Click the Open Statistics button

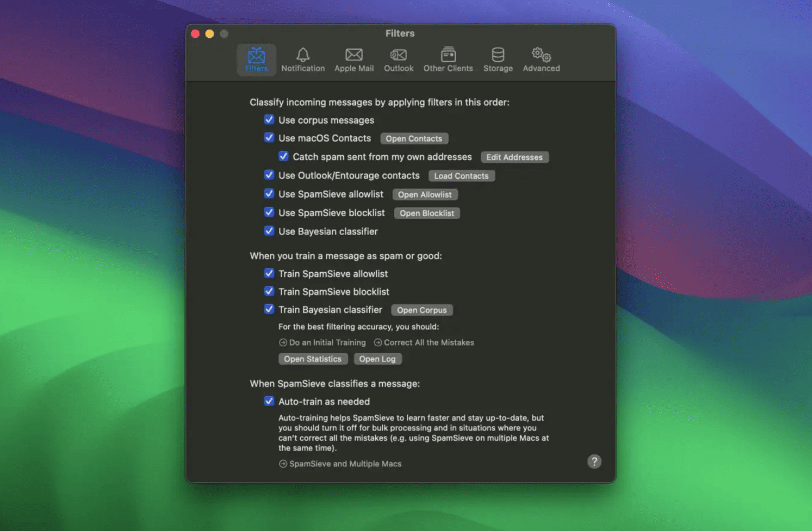click(313, 359)
